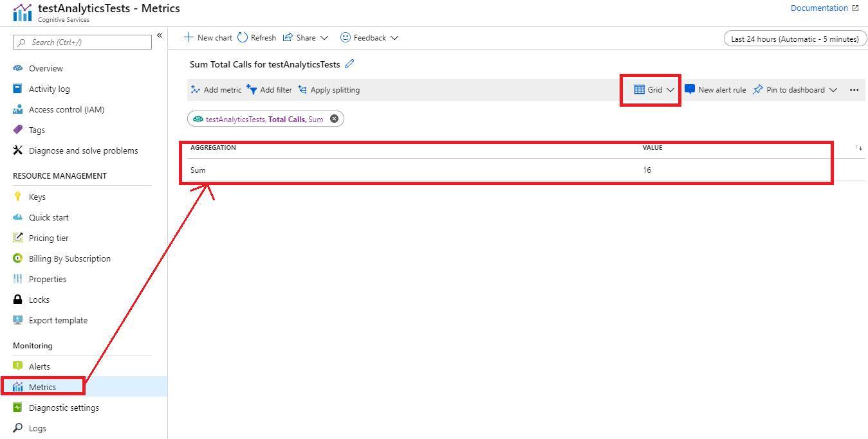Click the Locks padlock icon
Screen dimensions: 868x439
17,300
